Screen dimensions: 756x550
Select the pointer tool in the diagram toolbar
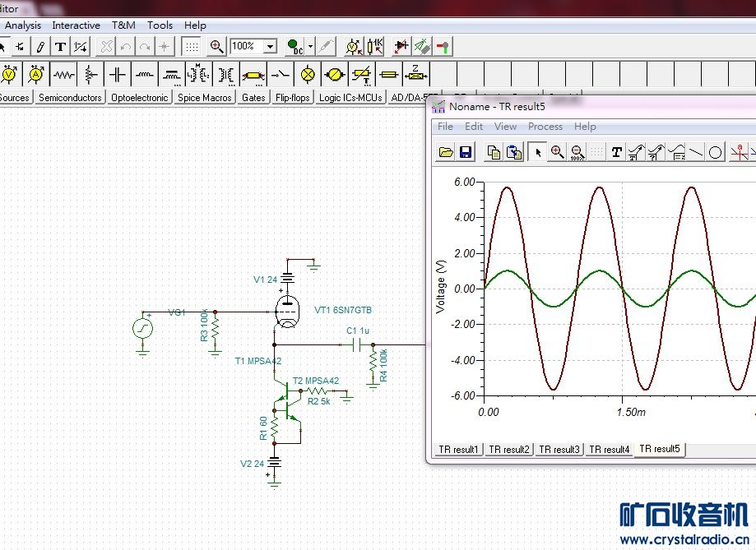click(x=537, y=152)
